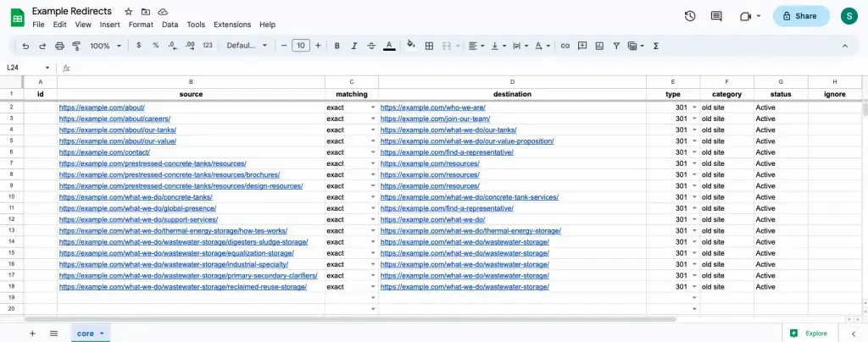
Task: Star the Example Redirects document
Action: (x=128, y=12)
